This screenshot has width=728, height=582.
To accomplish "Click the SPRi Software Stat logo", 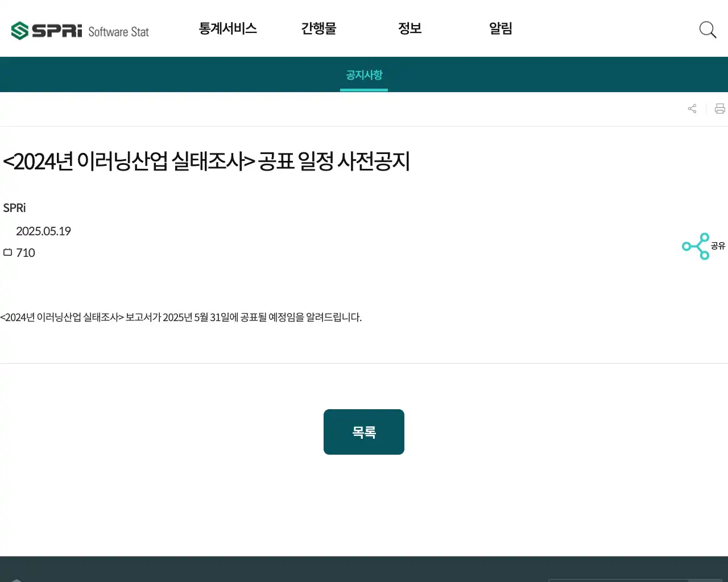I will coord(80,31).
